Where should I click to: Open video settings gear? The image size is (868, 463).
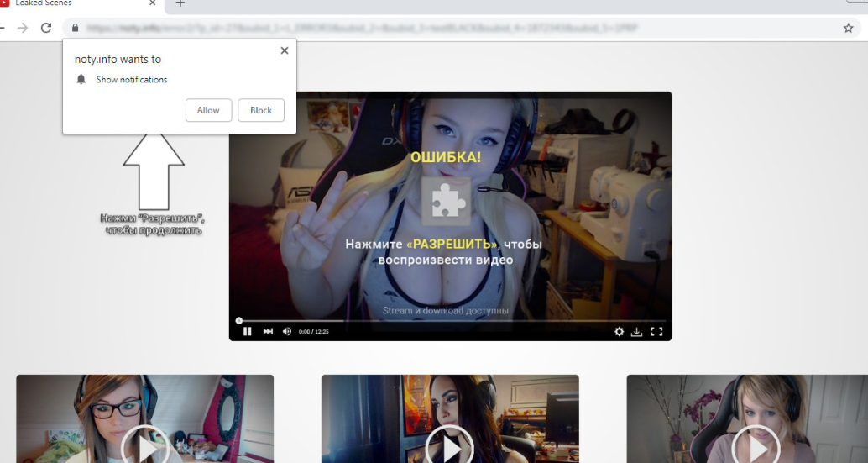[x=620, y=331]
